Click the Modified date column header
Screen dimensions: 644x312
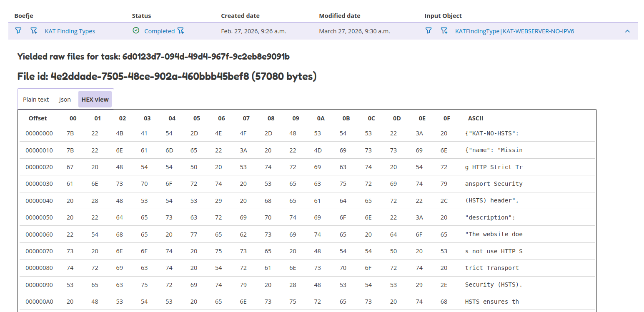pyautogui.click(x=339, y=16)
